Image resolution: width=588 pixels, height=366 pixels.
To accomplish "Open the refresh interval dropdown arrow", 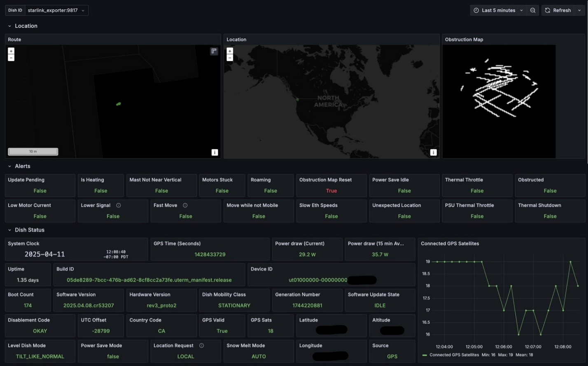I will (579, 10).
